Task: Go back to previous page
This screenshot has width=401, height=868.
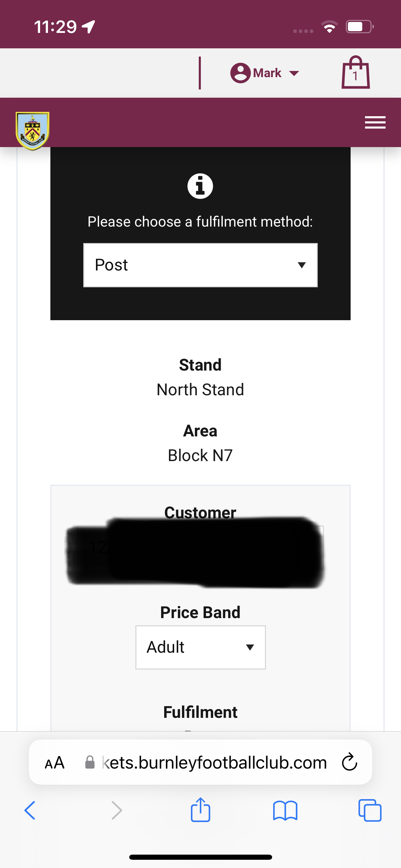Action: [30, 810]
